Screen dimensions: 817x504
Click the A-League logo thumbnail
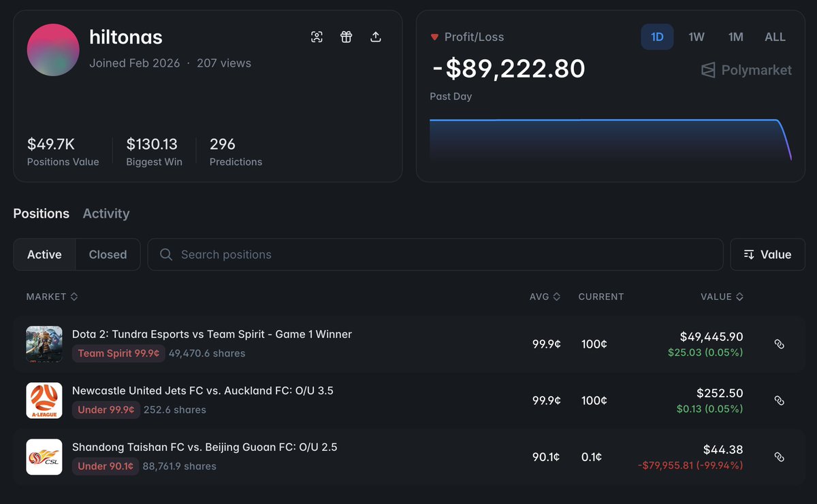pos(44,401)
